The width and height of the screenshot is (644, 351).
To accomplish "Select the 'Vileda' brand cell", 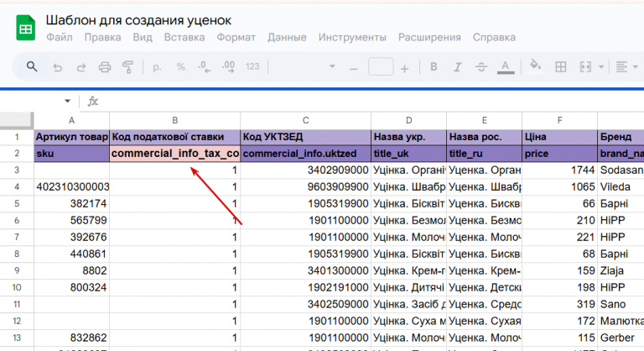I will (621, 187).
